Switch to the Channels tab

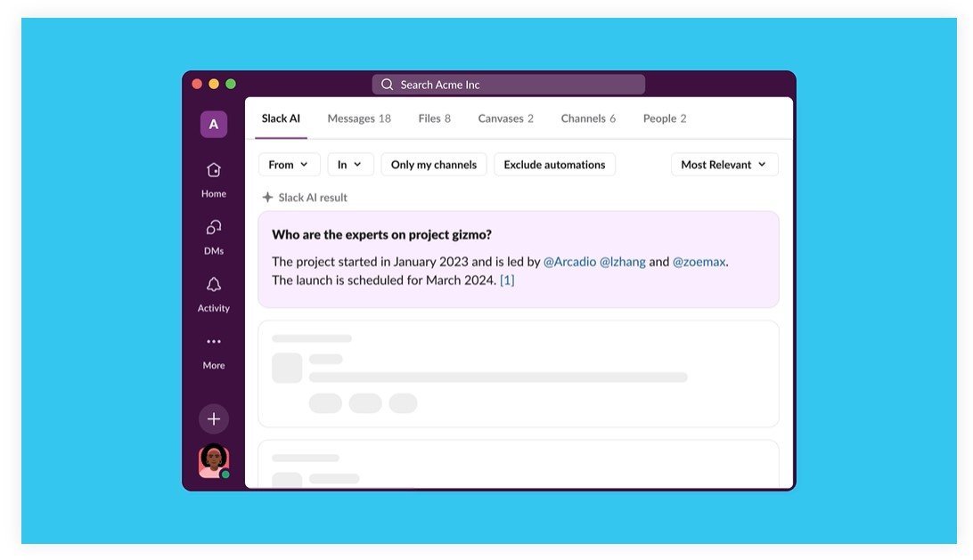click(588, 118)
